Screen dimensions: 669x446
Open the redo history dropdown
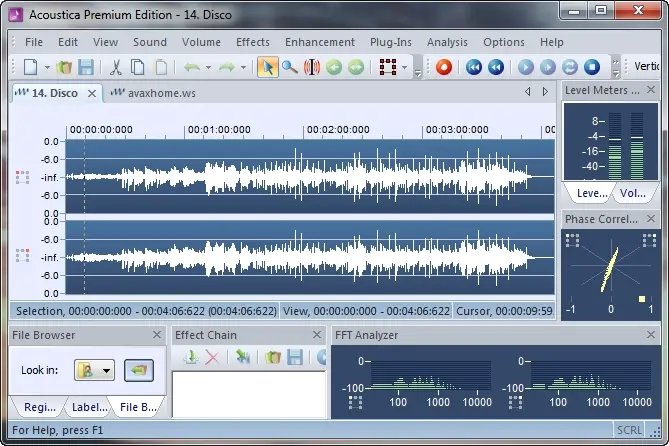[243, 67]
